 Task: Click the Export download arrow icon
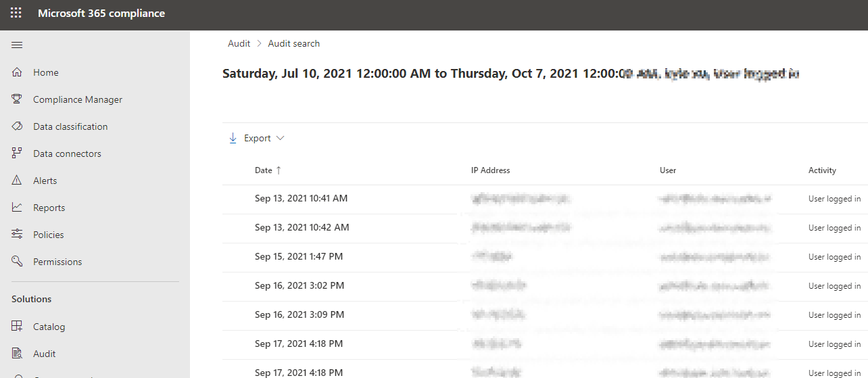[x=233, y=138]
